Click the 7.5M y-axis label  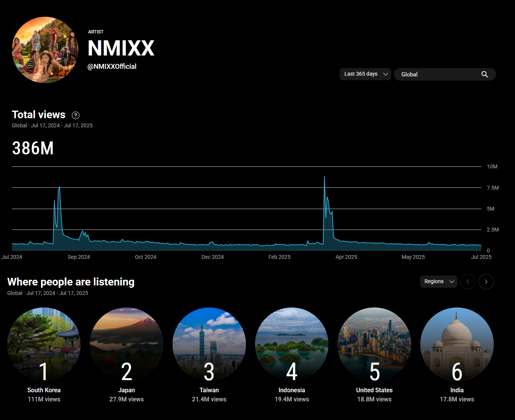point(493,188)
